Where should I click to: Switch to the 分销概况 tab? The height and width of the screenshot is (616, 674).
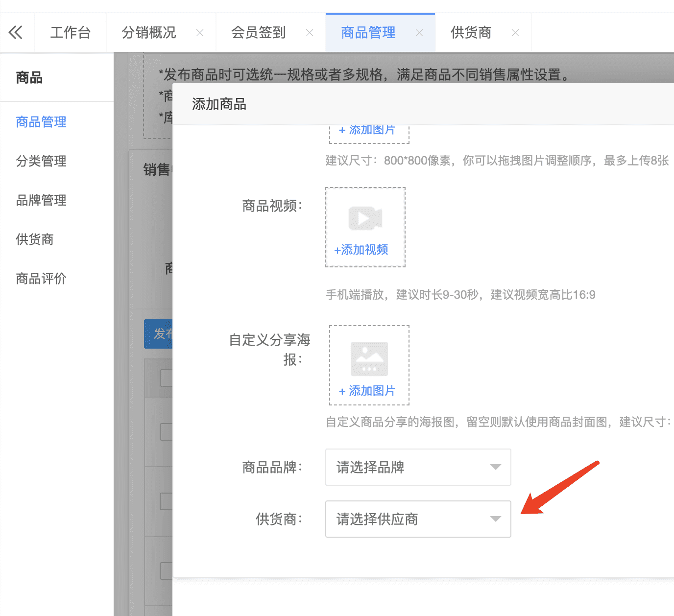[x=149, y=33]
